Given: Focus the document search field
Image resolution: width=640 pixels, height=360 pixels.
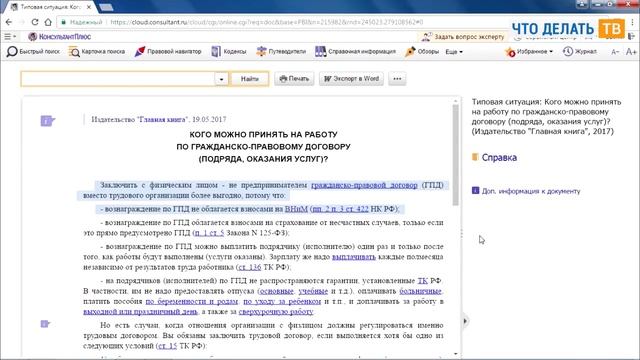Looking at the screenshot, I should (118, 79).
